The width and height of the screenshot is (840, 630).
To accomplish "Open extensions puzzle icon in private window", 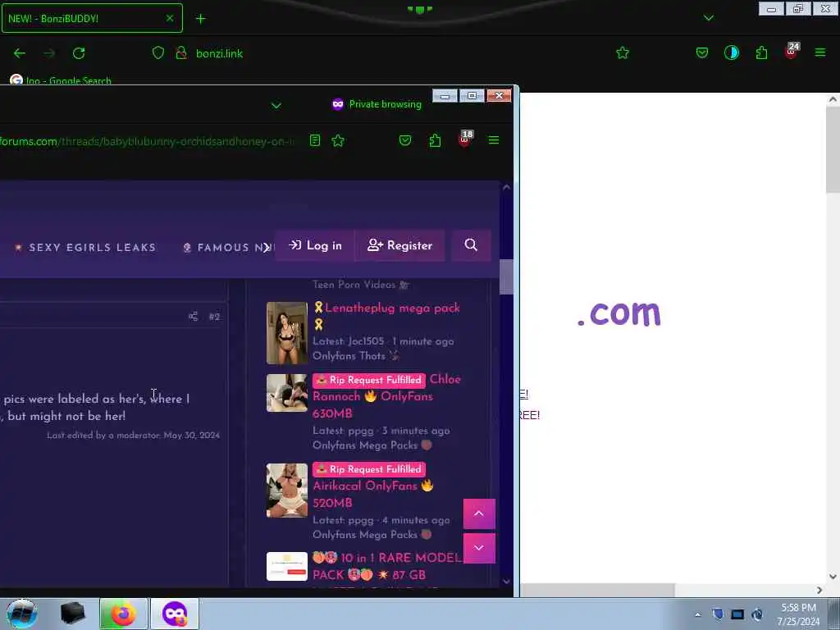I will [435, 140].
